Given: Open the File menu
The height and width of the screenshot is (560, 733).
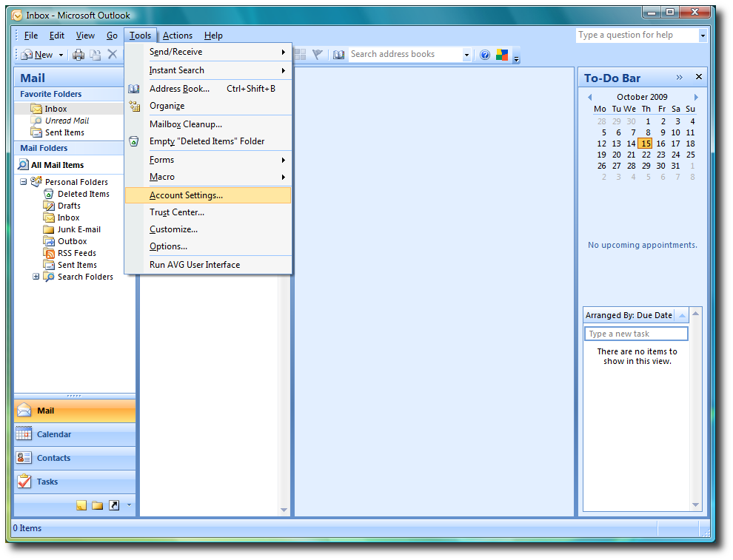Looking at the screenshot, I should [31, 36].
